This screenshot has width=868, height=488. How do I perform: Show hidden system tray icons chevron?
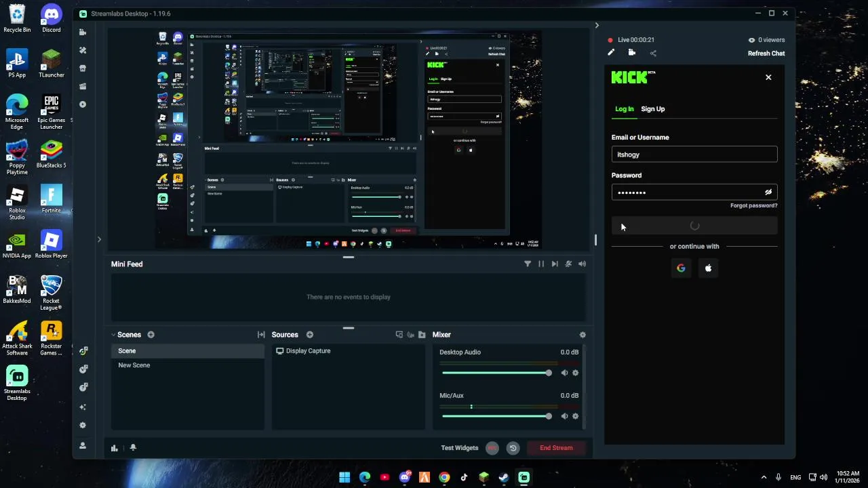(x=764, y=477)
